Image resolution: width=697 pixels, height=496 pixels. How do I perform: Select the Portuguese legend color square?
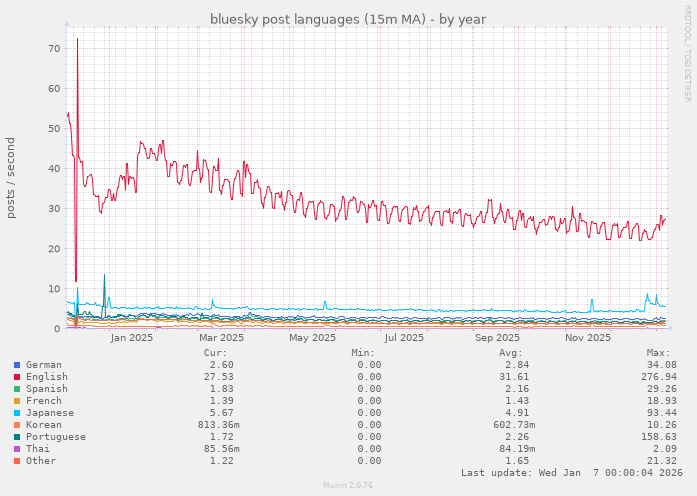pos(17,437)
